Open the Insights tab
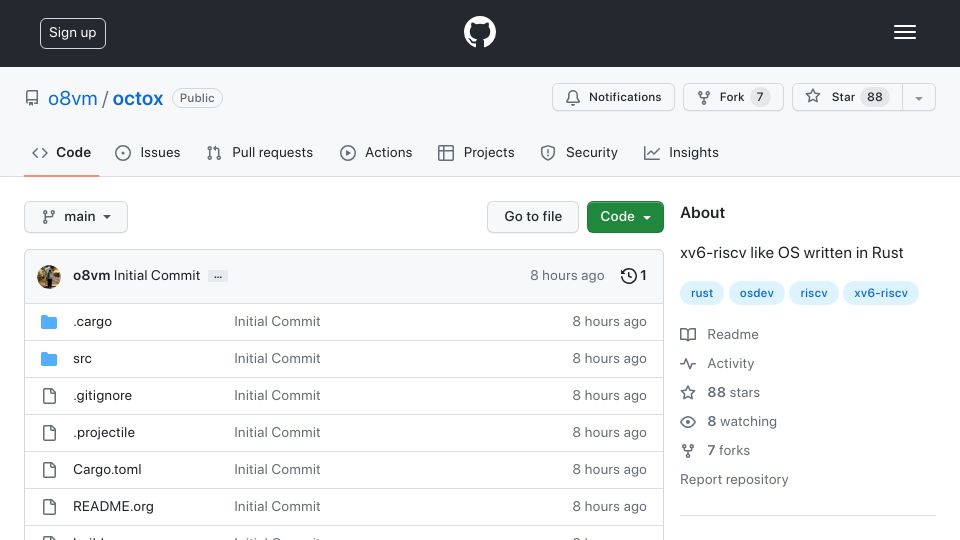This screenshot has height=540, width=960. coord(681,152)
